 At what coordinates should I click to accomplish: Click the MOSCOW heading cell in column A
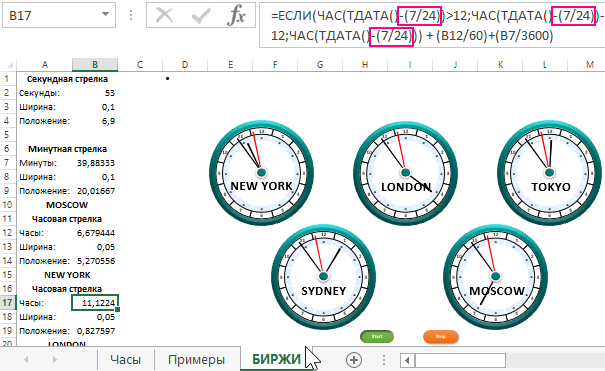point(67,205)
